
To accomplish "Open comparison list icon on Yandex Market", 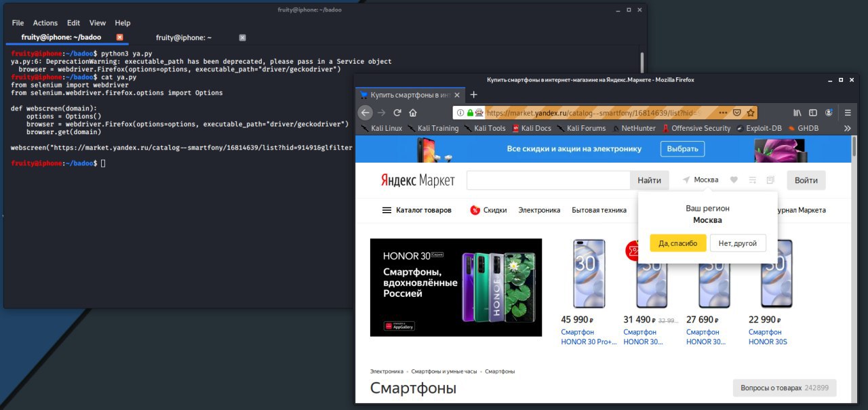I will 752,180.
